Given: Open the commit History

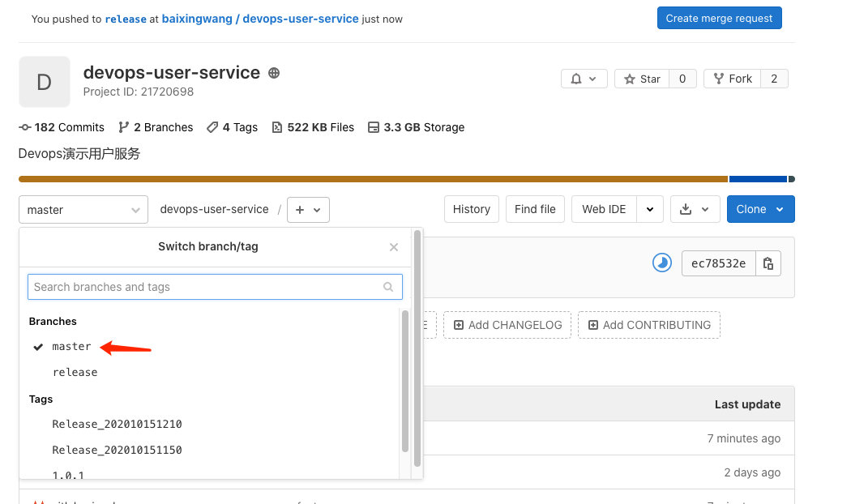Looking at the screenshot, I should click(472, 209).
